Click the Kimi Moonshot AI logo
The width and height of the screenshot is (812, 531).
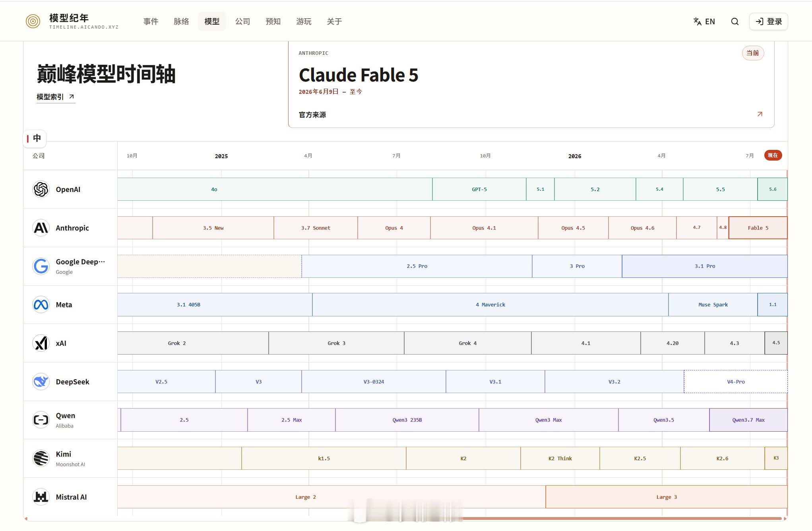pyautogui.click(x=41, y=458)
